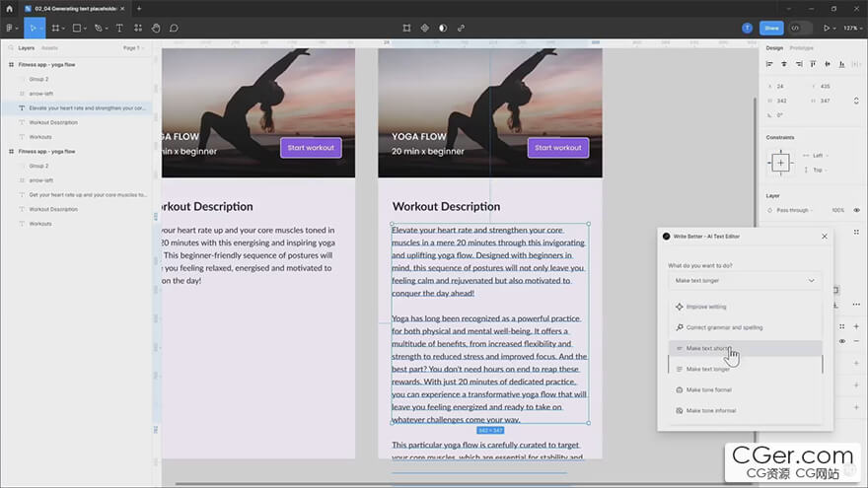This screenshot has height=488, width=868.
Task: Click the Create component icon
Action: pyautogui.click(x=424, y=28)
